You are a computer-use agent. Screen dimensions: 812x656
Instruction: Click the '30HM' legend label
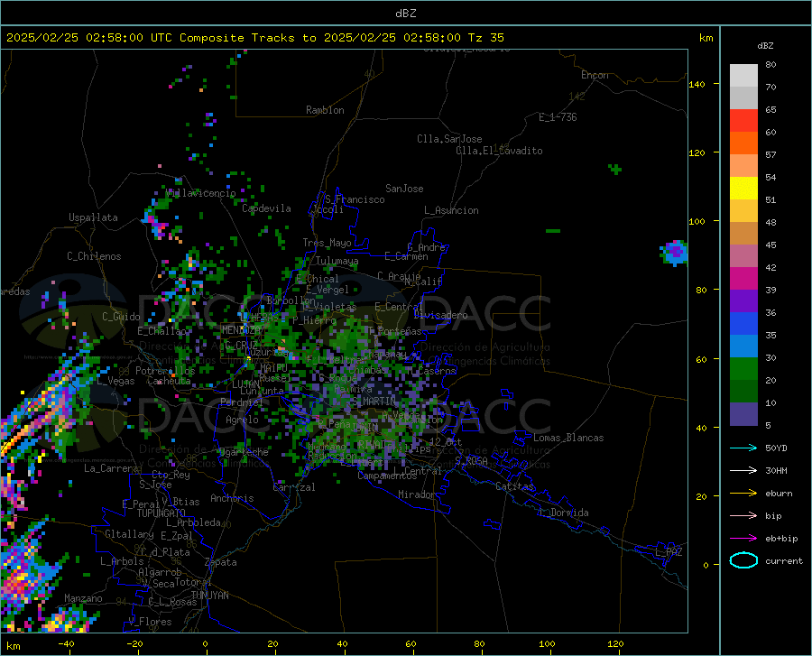coord(776,471)
